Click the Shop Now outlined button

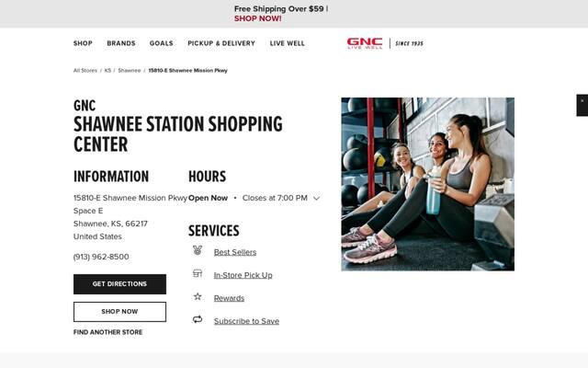pyautogui.click(x=119, y=312)
